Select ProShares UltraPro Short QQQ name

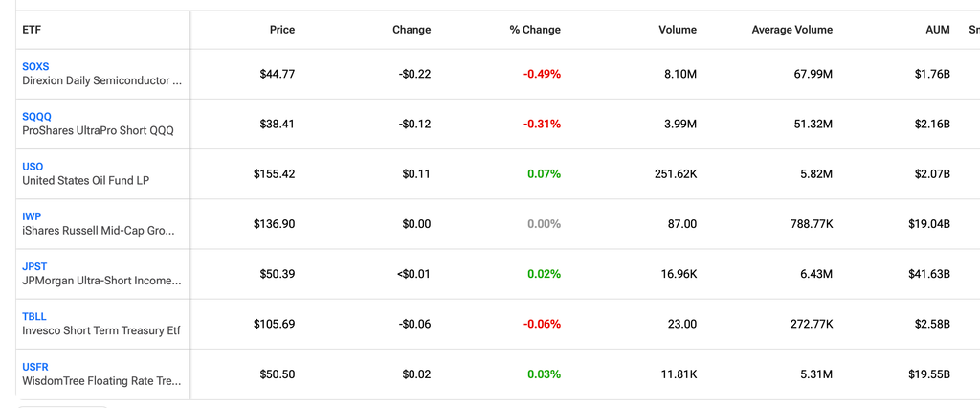coord(99,131)
